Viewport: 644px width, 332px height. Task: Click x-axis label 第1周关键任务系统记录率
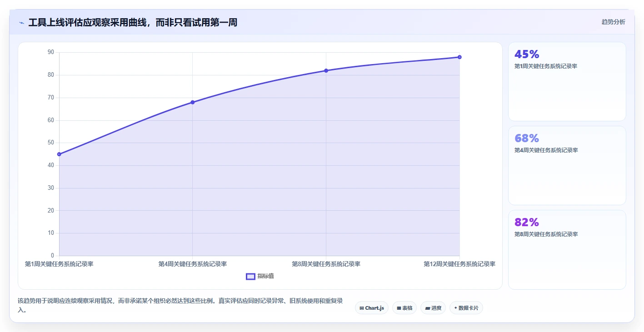point(59,264)
